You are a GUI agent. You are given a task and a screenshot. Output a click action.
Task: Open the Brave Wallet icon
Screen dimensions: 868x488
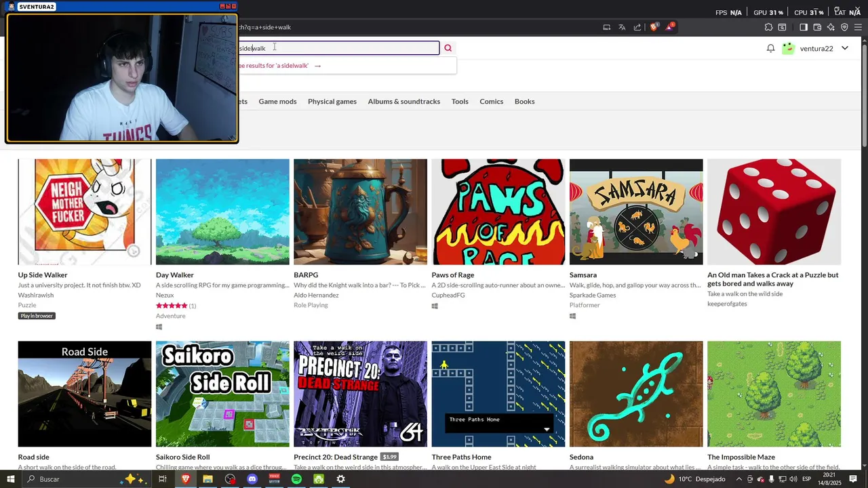817,27
